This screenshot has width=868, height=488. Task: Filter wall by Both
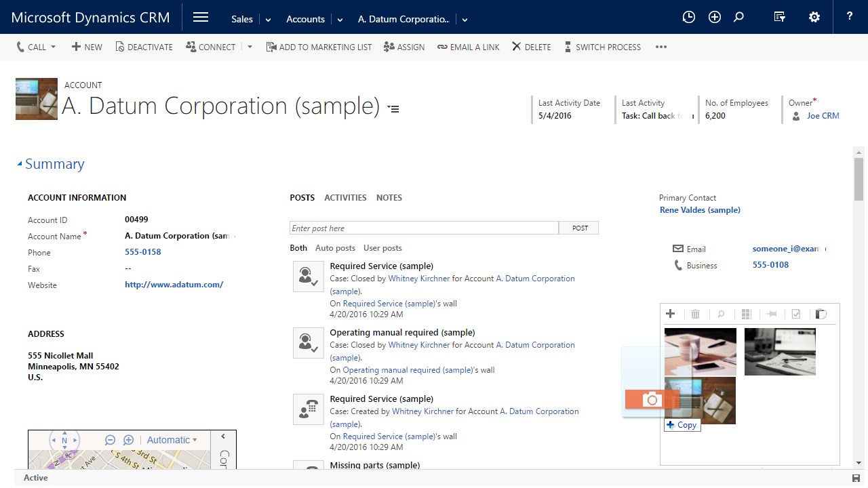[x=298, y=248]
